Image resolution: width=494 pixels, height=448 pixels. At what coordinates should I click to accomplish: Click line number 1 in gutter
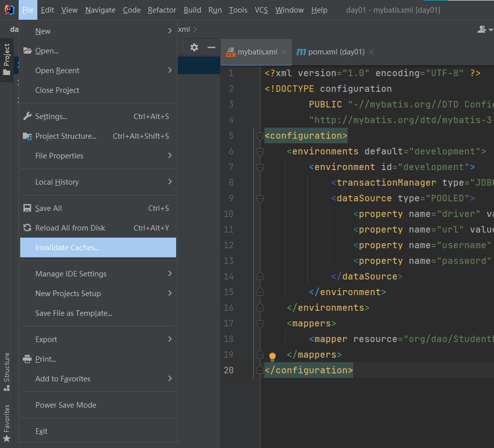coord(231,73)
